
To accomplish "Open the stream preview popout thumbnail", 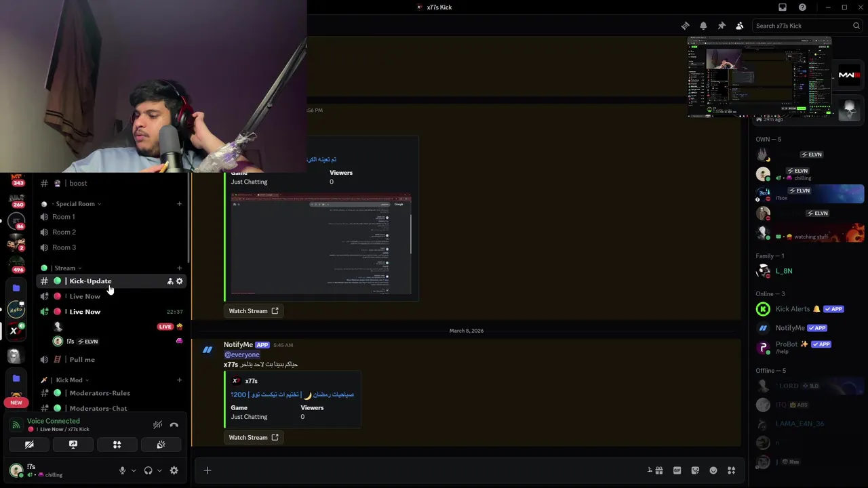I will 759,77.
